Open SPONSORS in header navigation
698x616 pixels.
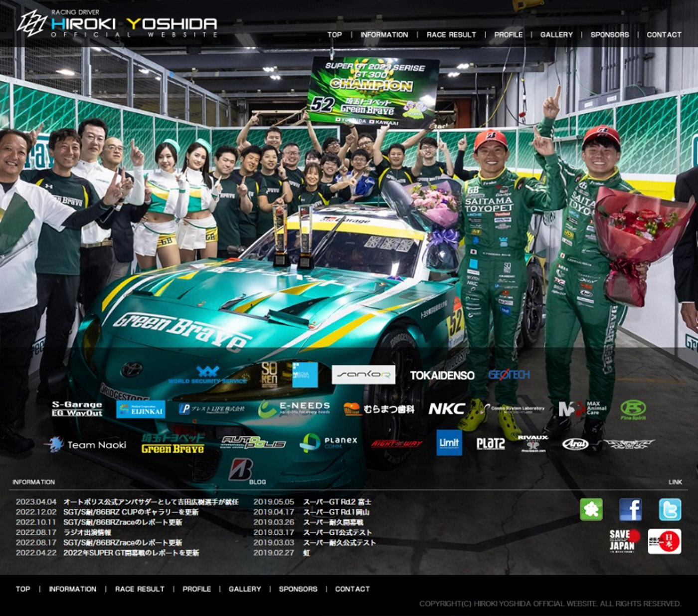(610, 34)
